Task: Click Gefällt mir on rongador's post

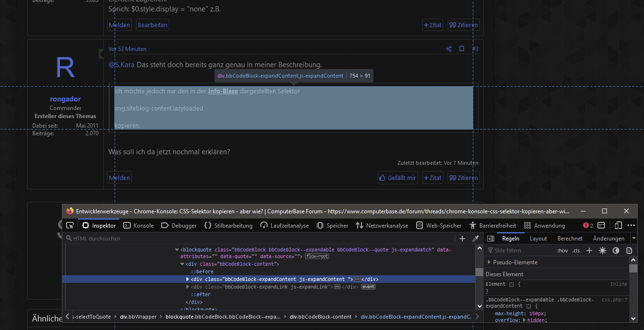Action: click(398, 178)
